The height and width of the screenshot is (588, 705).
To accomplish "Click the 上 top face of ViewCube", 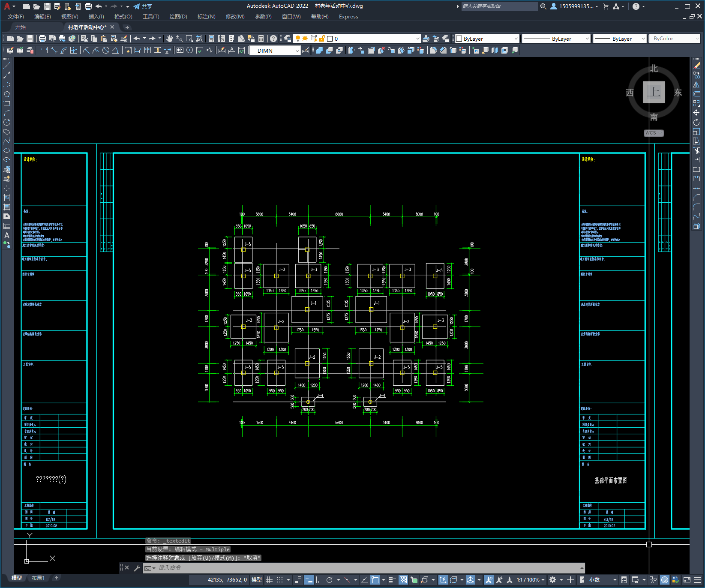I will point(654,92).
